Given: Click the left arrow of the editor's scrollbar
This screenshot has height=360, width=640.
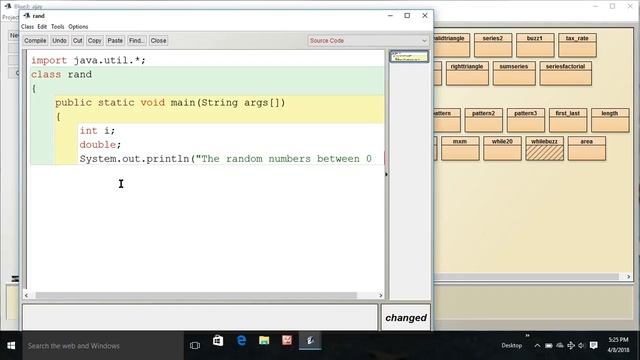Looking at the screenshot, I should pyautogui.click(x=26, y=295).
